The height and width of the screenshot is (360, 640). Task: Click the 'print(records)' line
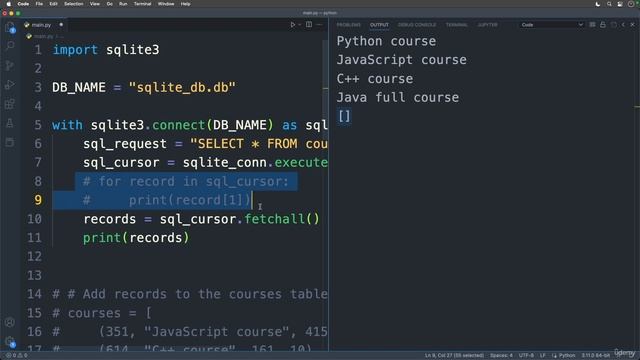[x=136, y=238]
